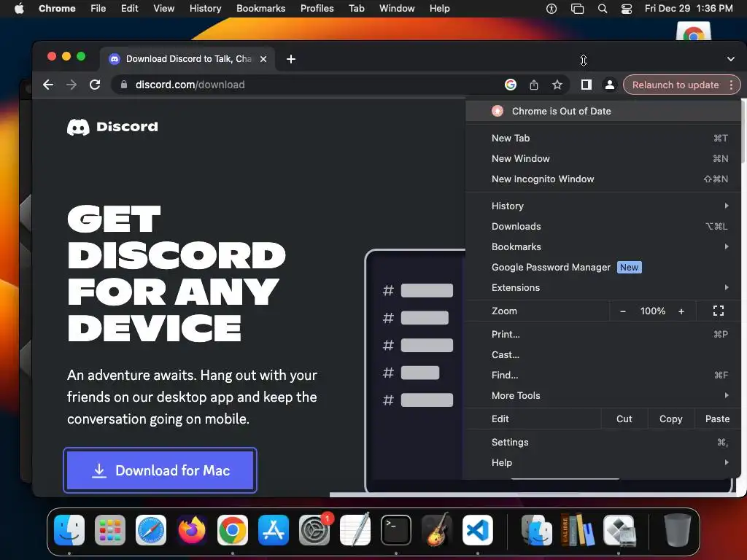Open the Window menu in menu bar
This screenshot has height=560, width=747.
click(x=397, y=9)
